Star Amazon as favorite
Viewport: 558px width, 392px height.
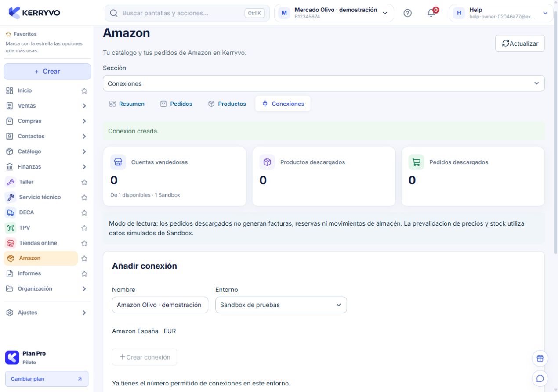coord(84,259)
